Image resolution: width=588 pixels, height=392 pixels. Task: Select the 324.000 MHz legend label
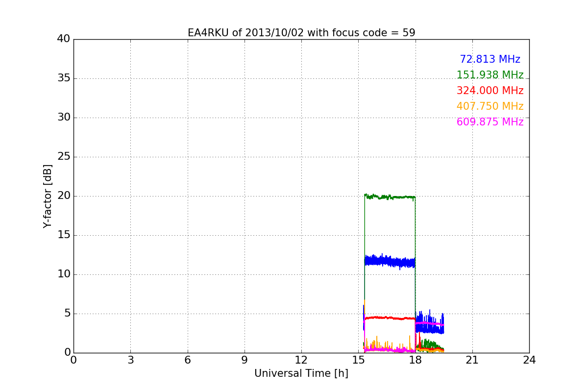click(490, 91)
